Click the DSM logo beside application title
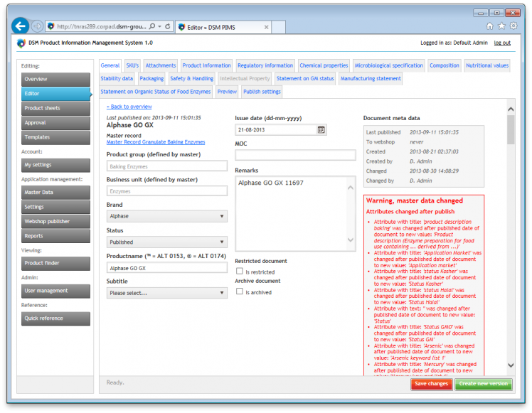This screenshot has height=413, width=532. (x=21, y=43)
